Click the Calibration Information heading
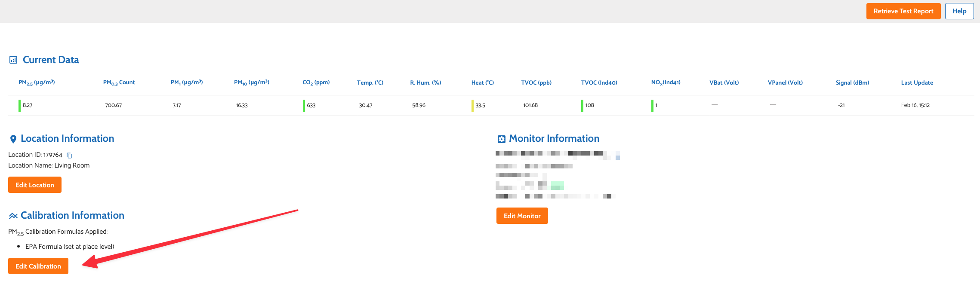The image size is (980, 281). (72, 215)
